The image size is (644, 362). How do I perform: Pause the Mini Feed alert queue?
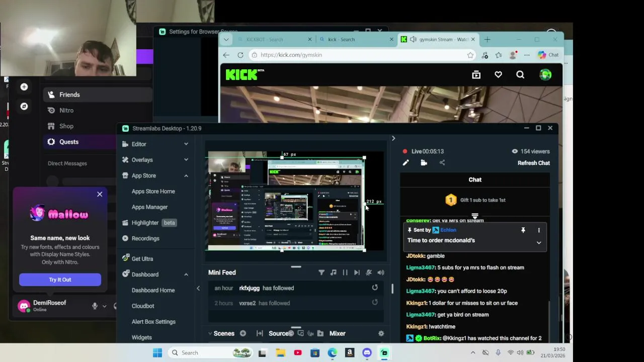tap(345, 273)
